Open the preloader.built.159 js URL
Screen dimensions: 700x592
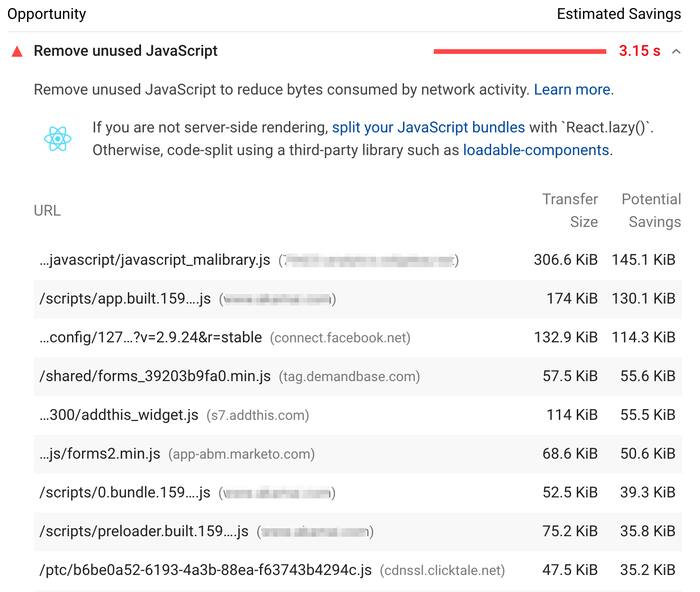click(x=144, y=531)
